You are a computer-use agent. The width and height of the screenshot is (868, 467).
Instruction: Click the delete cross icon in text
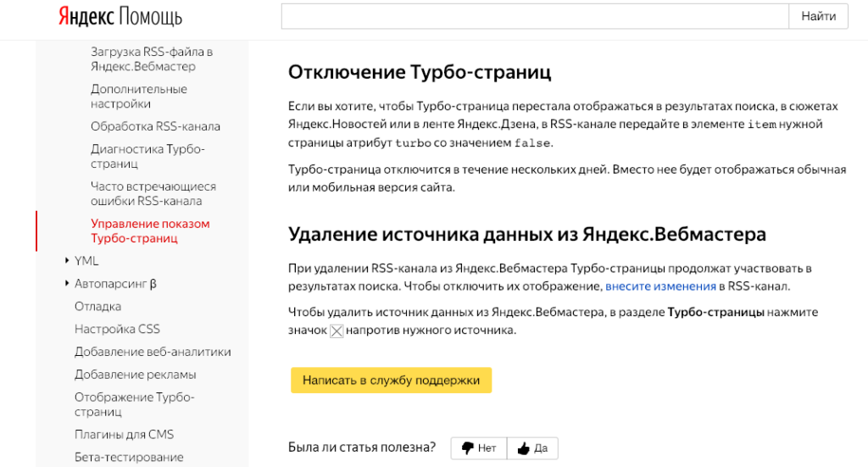coord(337,331)
